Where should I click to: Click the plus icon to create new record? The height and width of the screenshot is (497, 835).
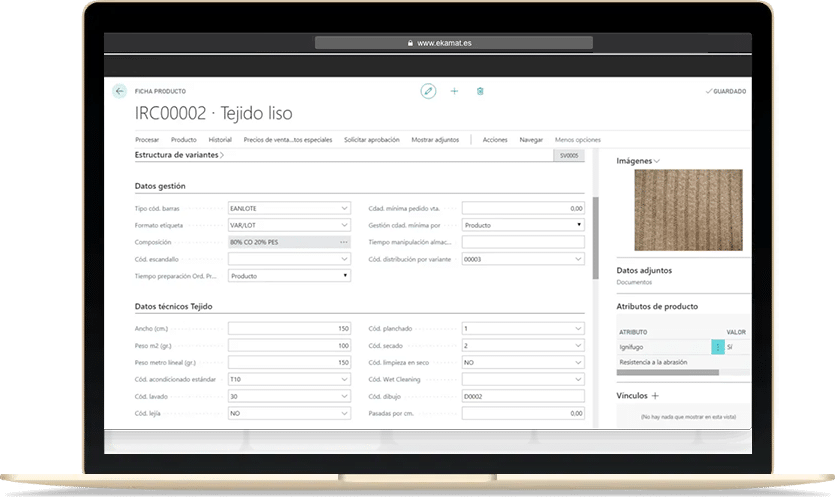tap(454, 91)
